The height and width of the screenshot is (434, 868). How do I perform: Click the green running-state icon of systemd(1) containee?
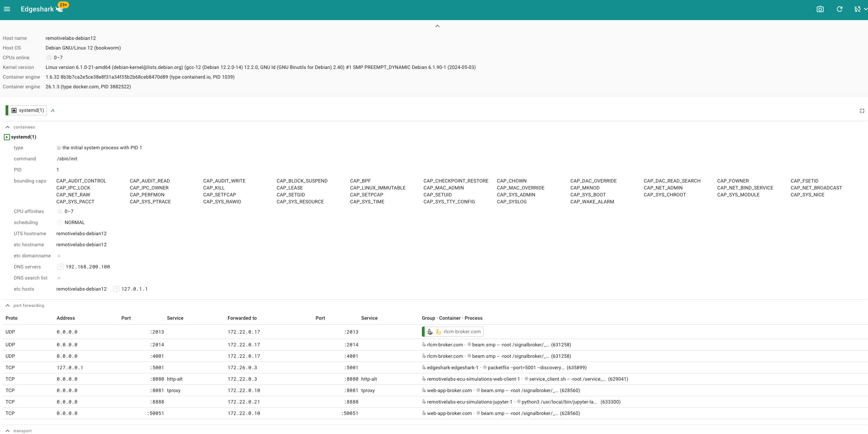(7, 137)
